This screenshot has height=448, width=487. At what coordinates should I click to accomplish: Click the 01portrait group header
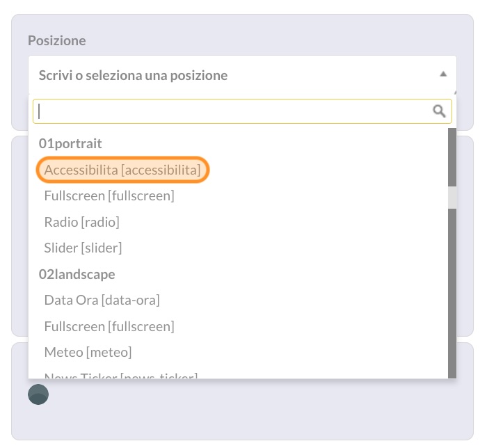[70, 144]
